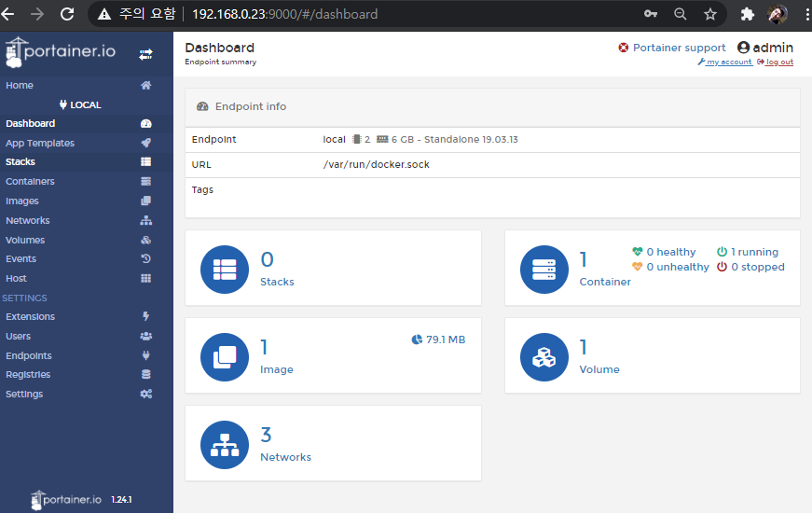Image resolution: width=812 pixels, height=513 pixels.
Task: Open App Templates in the sidebar
Action: pos(40,143)
